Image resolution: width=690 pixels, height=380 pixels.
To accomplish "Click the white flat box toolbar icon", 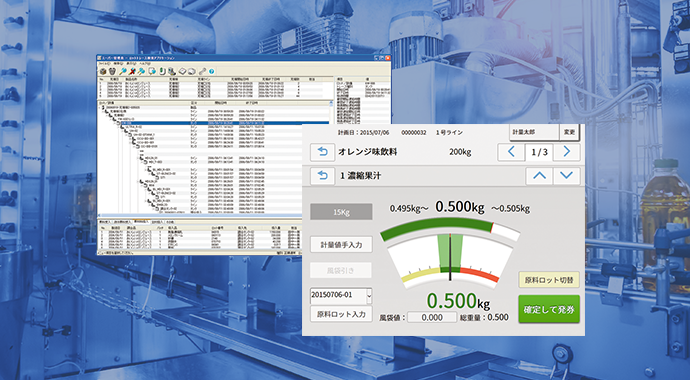I will pyautogui.click(x=182, y=71).
